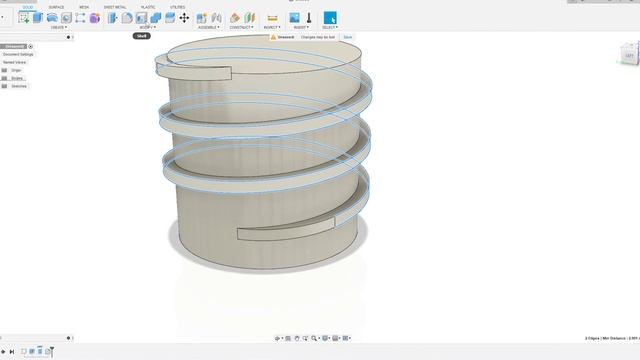The image size is (640, 360).
Task: Switch to the SOLID tab
Action: [x=28, y=7]
